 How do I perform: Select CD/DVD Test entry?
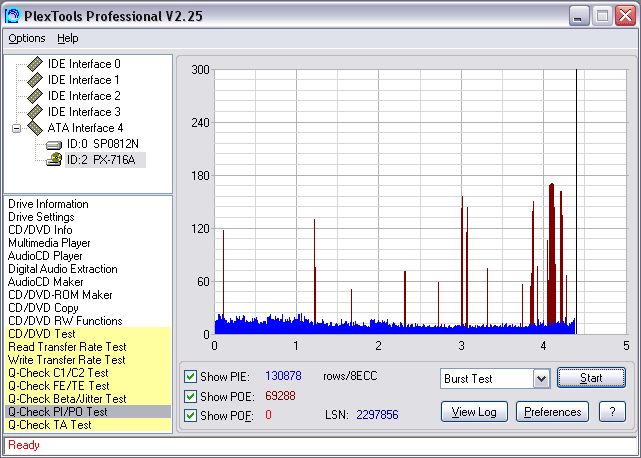[x=88, y=334]
